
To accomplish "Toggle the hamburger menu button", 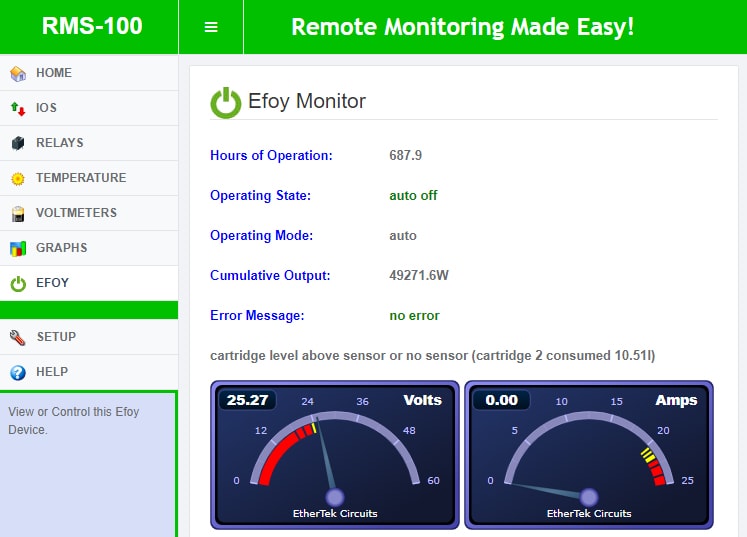I will 211,27.
